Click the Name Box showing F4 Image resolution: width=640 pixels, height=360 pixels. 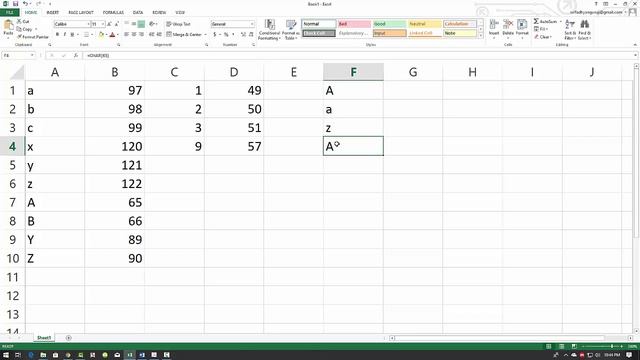18,56
